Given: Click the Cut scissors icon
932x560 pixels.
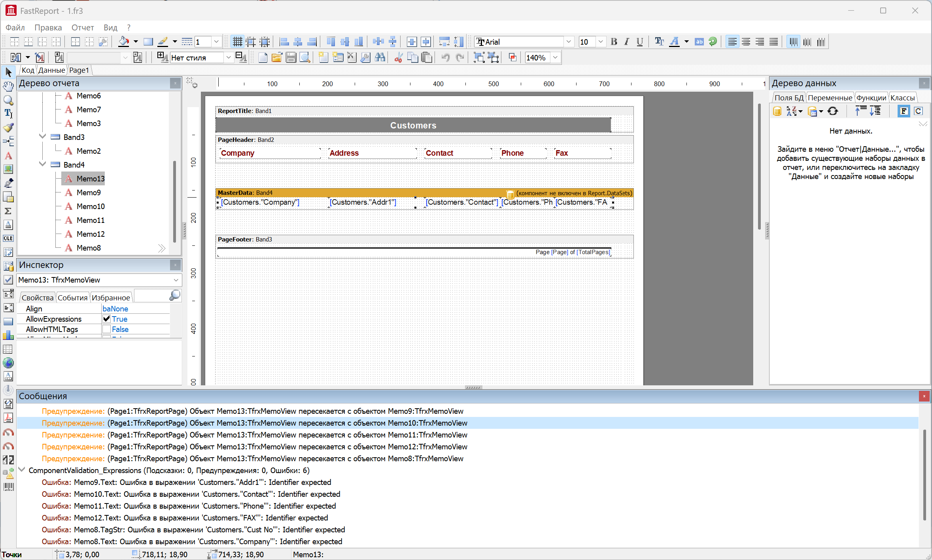Looking at the screenshot, I should pos(398,58).
